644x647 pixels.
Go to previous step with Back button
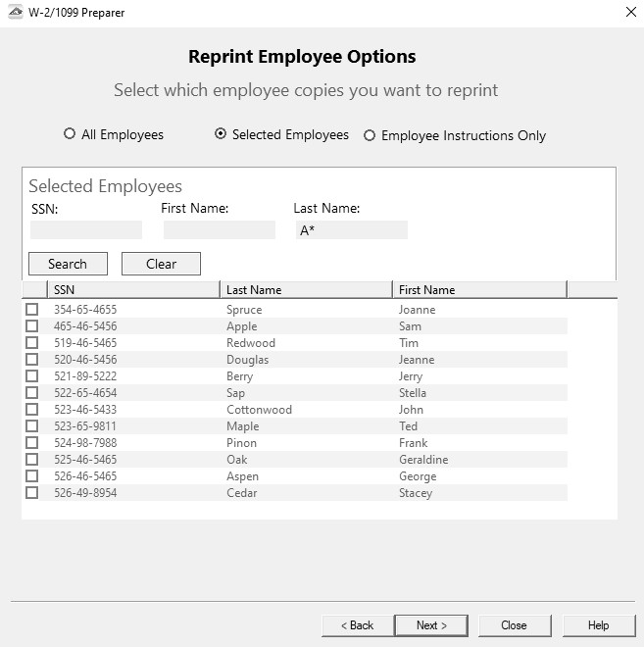(357, 625)
